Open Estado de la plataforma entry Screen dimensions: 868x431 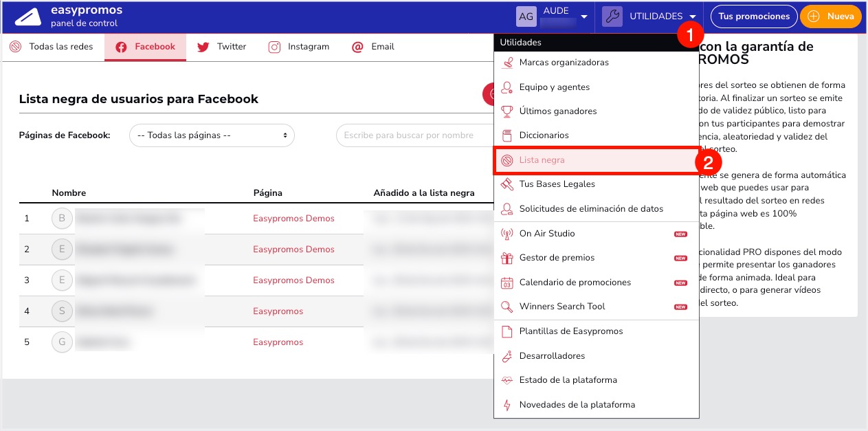(597, 380)
